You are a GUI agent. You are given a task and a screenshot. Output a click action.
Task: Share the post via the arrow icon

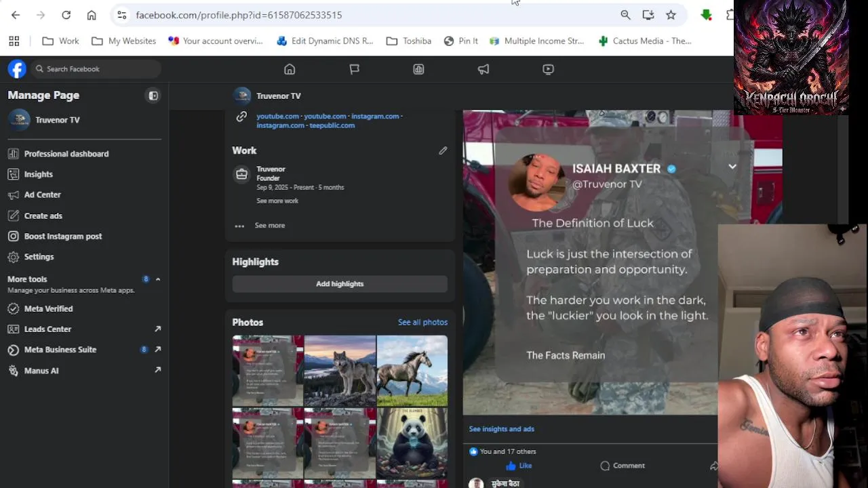click(x=713, y=466)
